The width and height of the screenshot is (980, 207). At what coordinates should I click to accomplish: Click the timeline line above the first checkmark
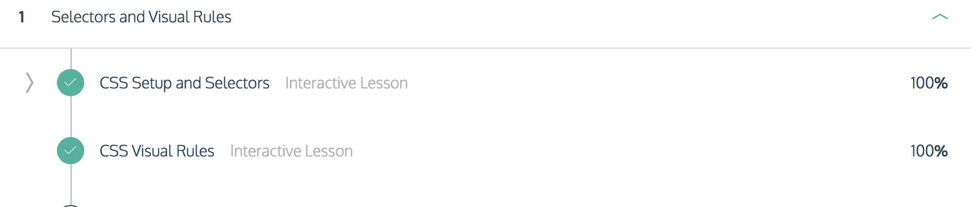(71, 59)
